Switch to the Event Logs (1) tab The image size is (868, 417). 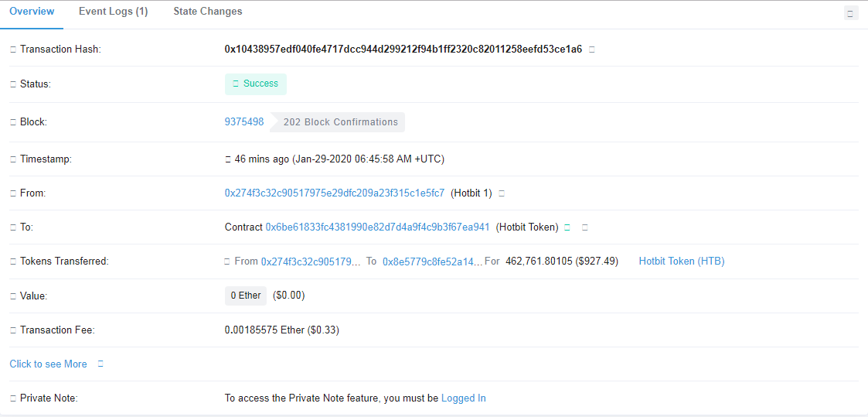coord(114,12)
